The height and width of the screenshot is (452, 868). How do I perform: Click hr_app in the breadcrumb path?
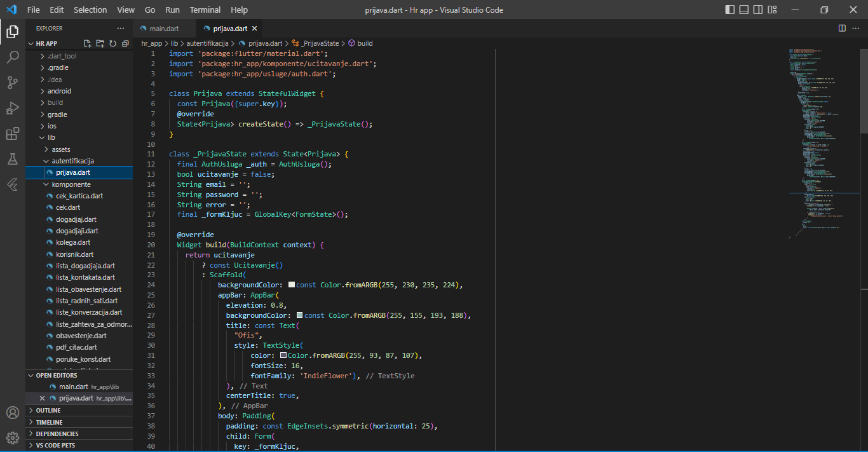[152, 43]
